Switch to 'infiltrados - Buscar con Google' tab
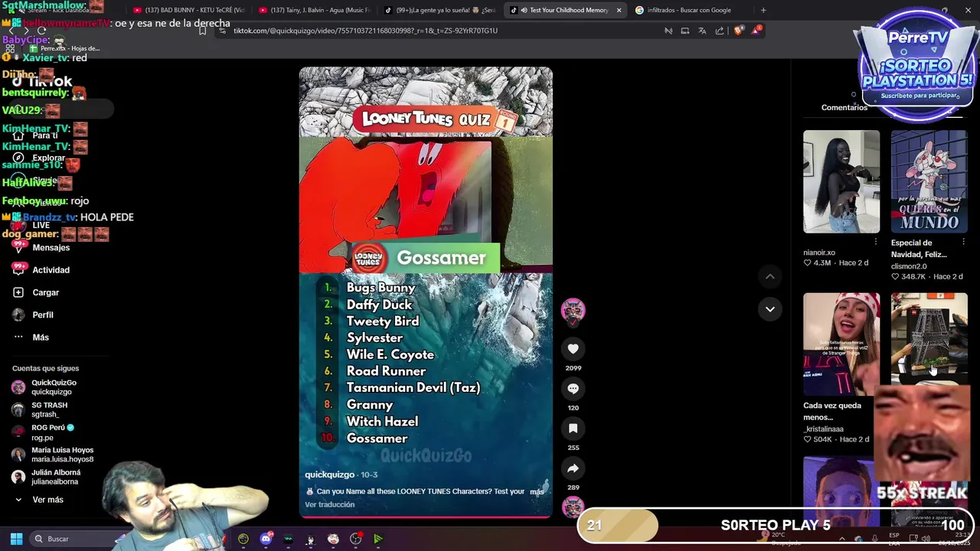 coord(689,10)
